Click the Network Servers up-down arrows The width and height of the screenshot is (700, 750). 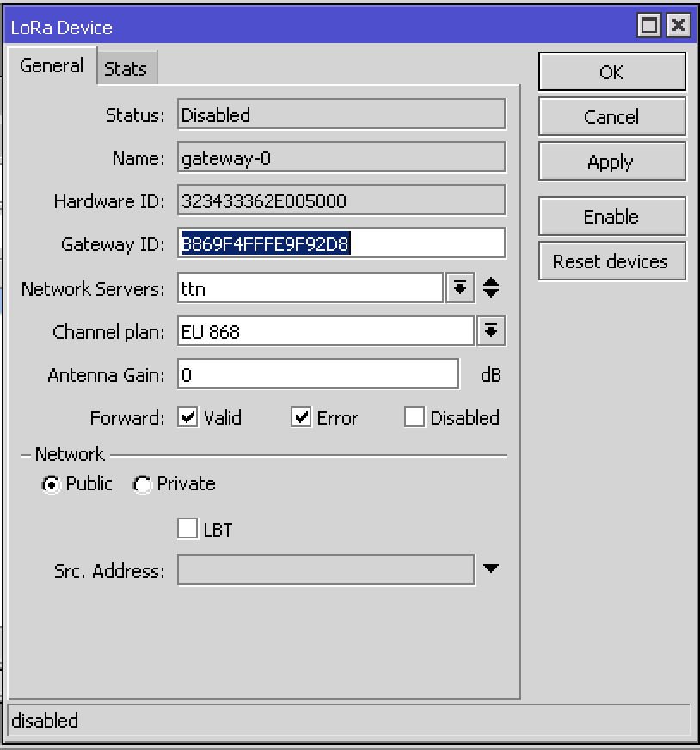491,288
